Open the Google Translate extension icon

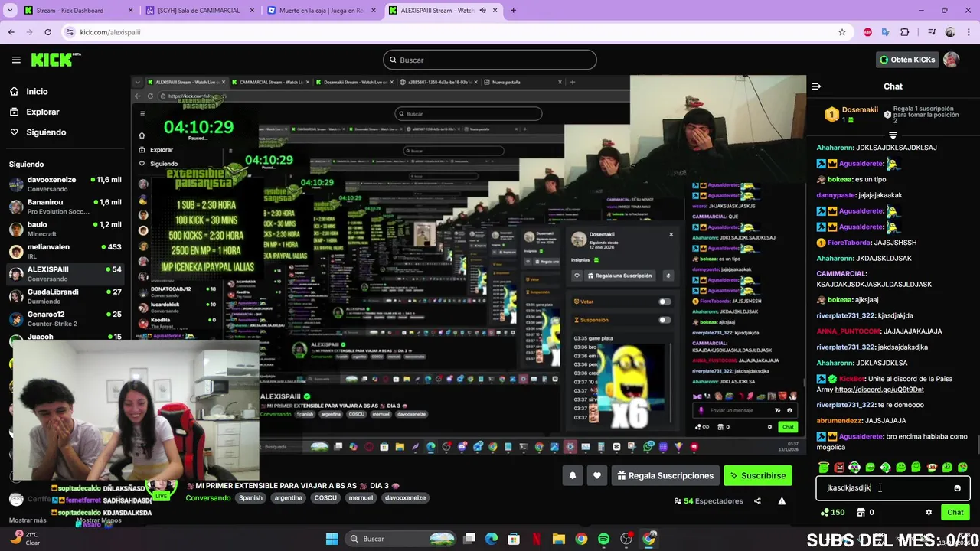coord(886,32)
